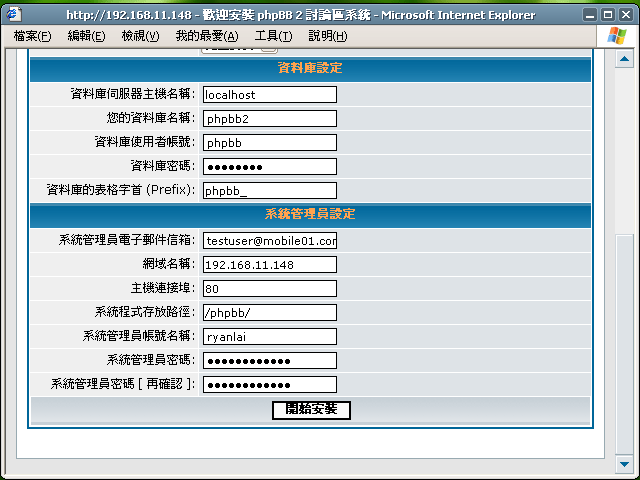Click the 系統程式存放路徑 field /phpbb/
The image size is (640, 480).
pos(270,313)
